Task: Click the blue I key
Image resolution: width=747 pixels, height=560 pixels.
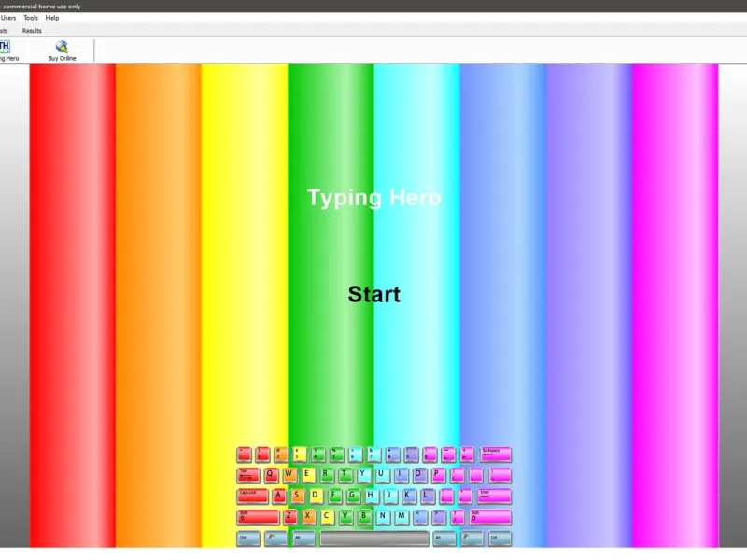Action: click(x=401, y=475)
